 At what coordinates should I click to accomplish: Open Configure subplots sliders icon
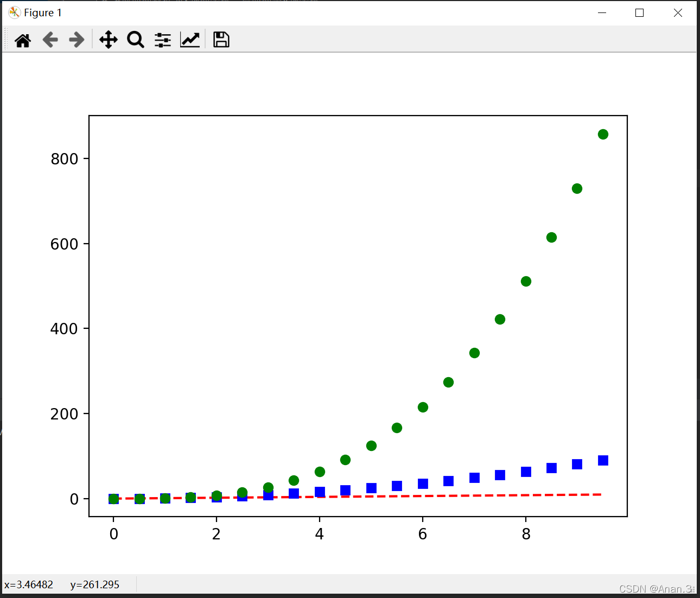(x=163, y=40)
